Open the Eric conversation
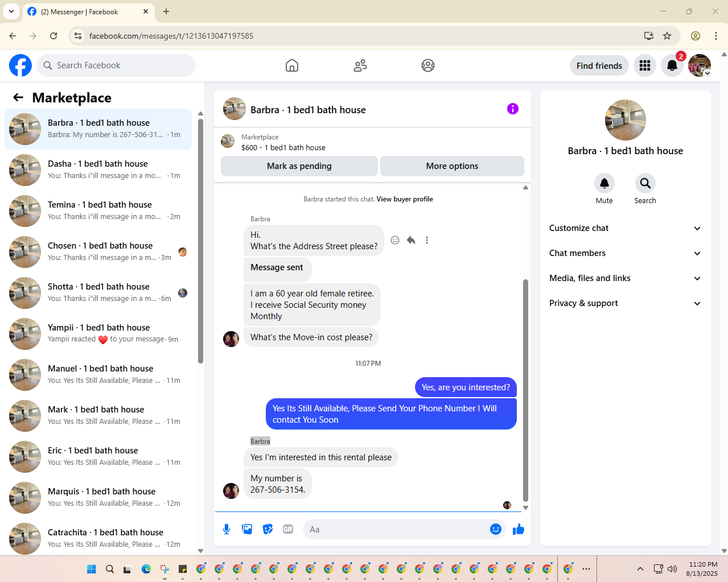 tap(98, 457)
